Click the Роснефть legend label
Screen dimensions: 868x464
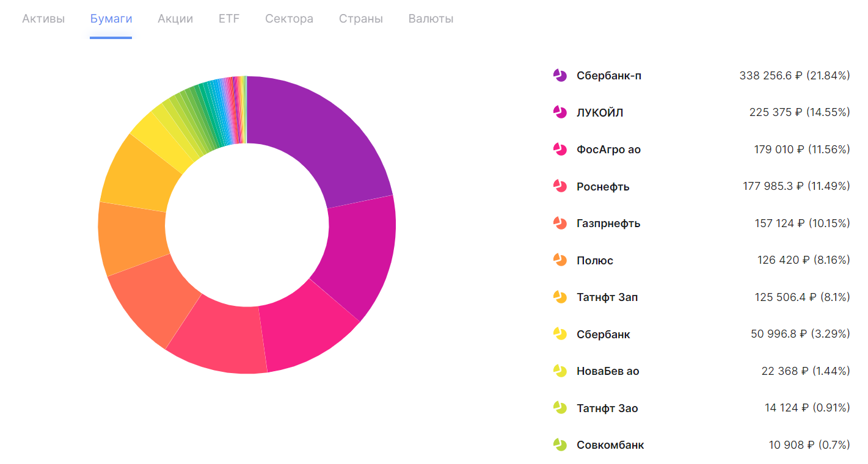click(603, 186)
